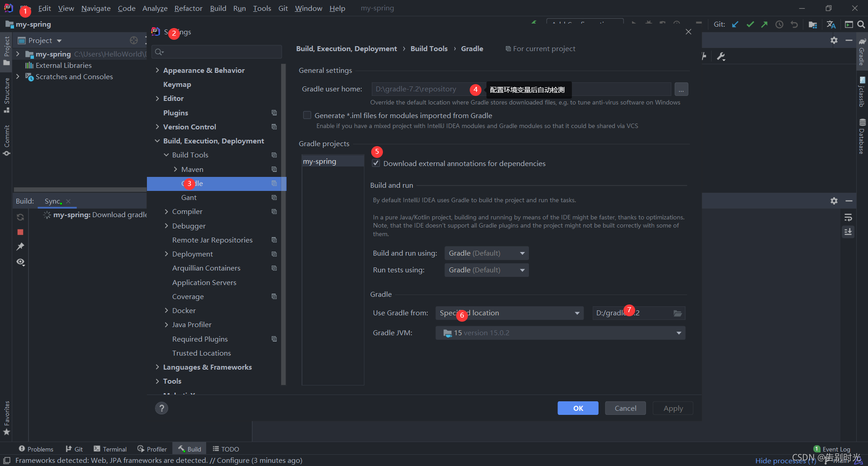Open the Project view dropdown selector
The width and height of the screenshot is (868, 466).
pos(40,40)
